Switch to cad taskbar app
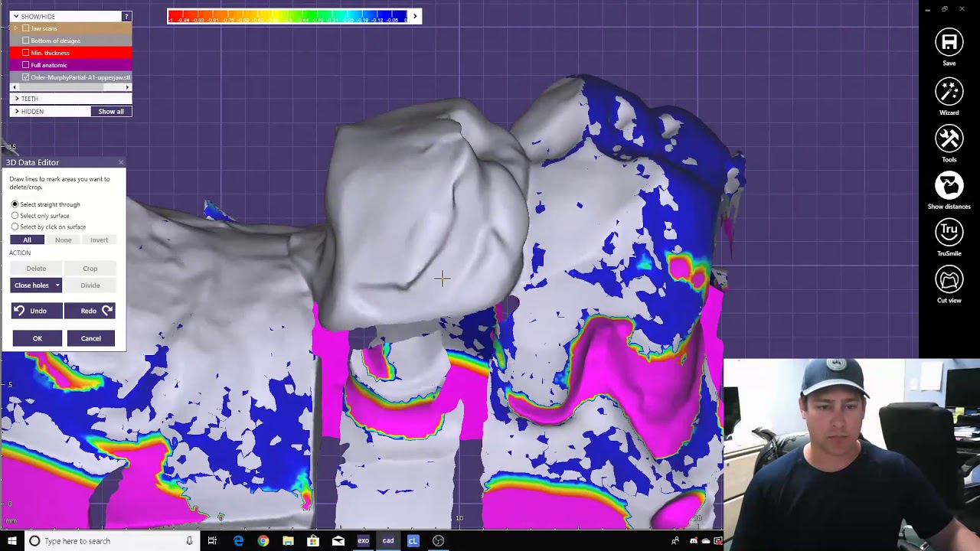 388,541
